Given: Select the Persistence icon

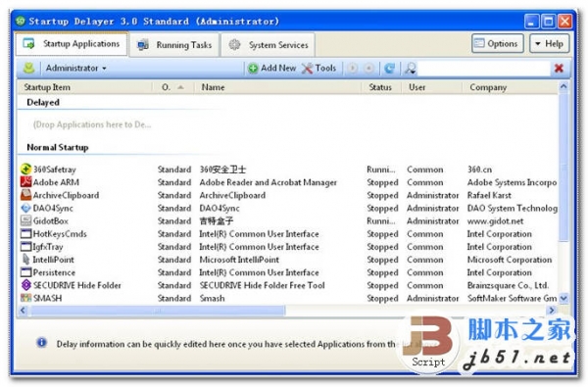Looking at the screenshot, I should tap(25, 272).
